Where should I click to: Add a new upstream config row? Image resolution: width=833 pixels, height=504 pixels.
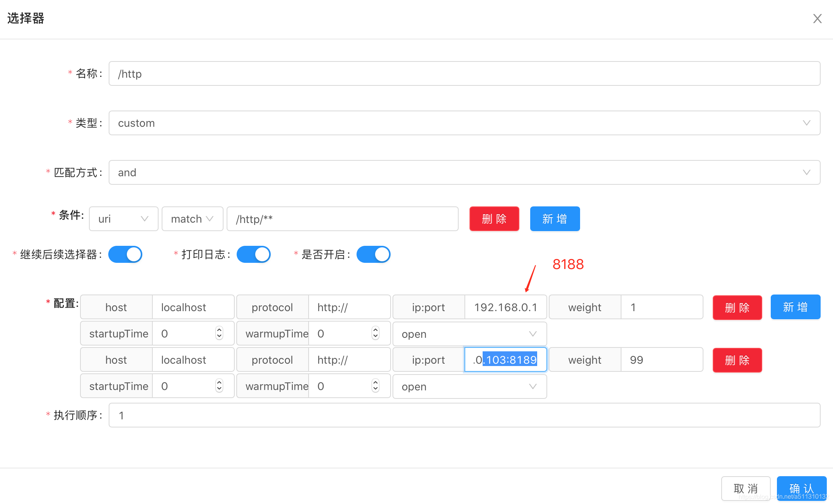coord(795,307)
